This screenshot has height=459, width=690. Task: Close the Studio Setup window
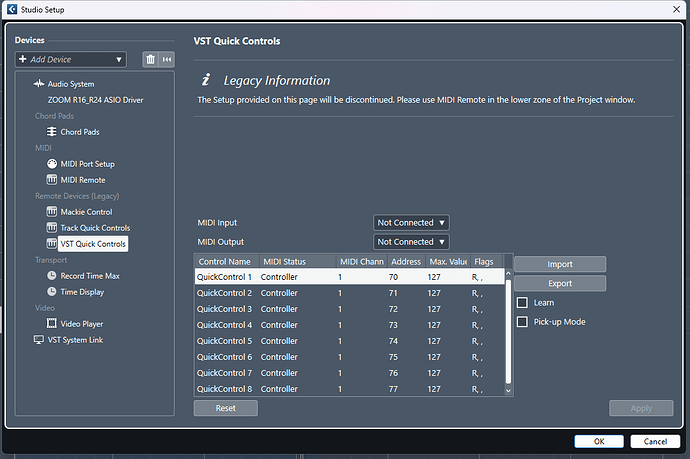click(676, 9)
